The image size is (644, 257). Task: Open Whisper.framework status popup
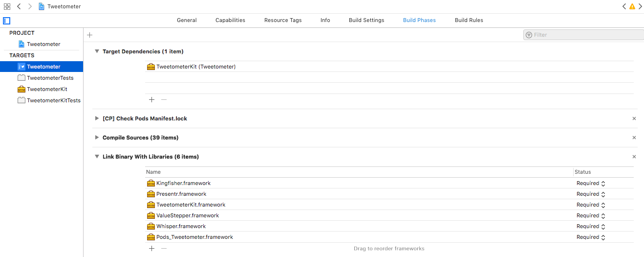pyautogui.click(x=591, y=226)
